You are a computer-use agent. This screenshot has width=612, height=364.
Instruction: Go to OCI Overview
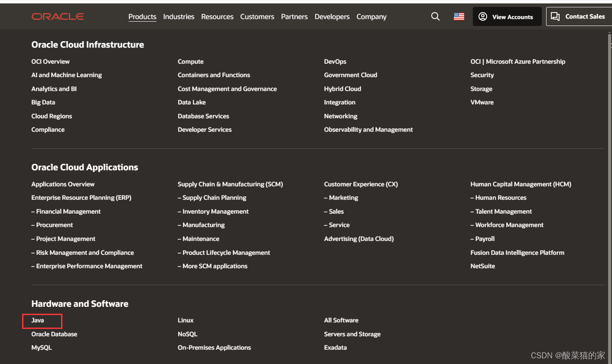50,62
